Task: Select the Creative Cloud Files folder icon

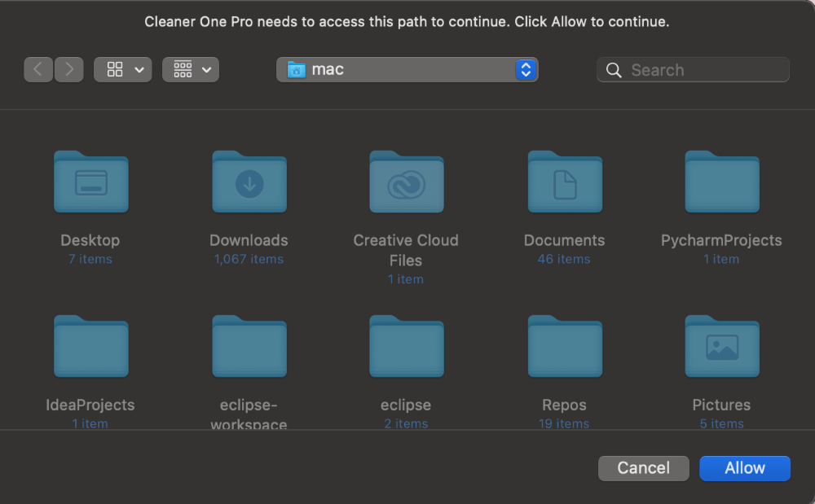Action: (x=407, y=182)
